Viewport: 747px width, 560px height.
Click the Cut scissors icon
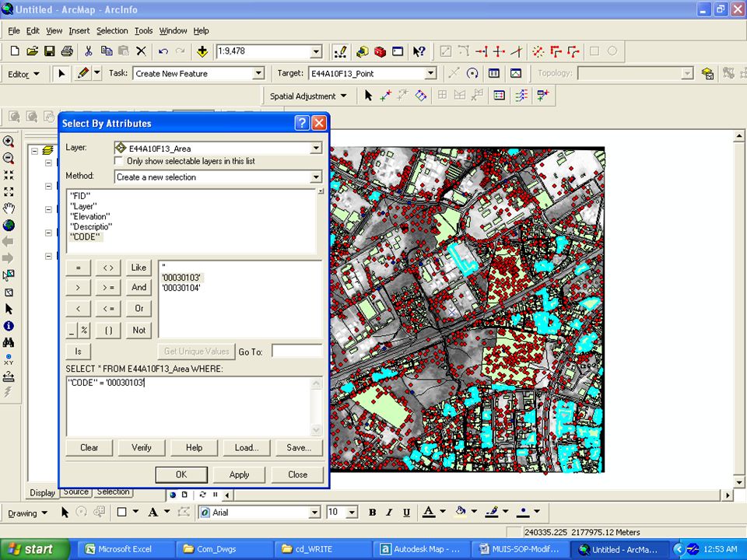click(x=89, y=51)
